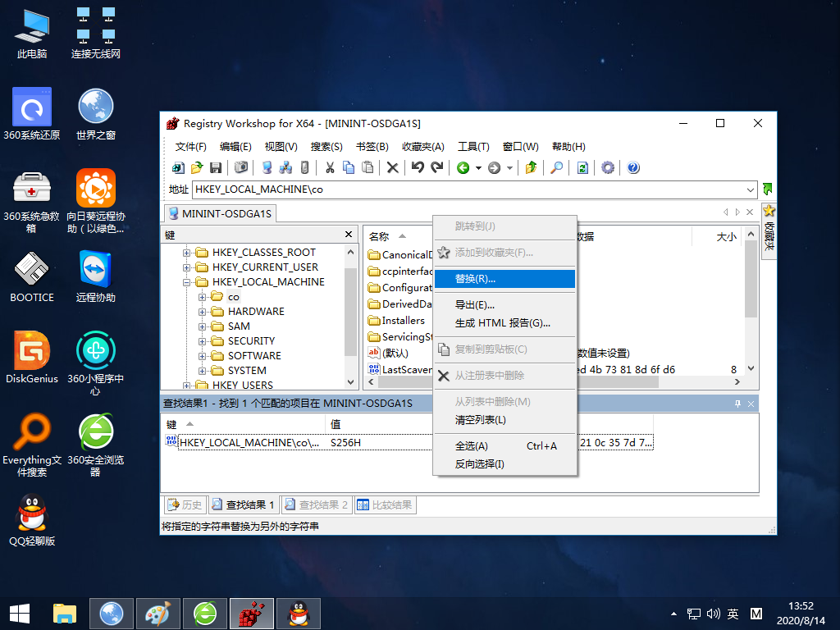Expand the SOFTWARE key node
Image resolution: width=840 pixels, height=630 pixels.
pyautogui.click(x=202, y=356)
